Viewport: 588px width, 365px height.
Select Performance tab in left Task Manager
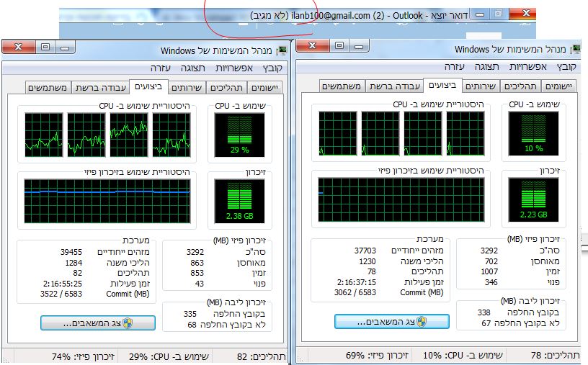pos(148,86)
